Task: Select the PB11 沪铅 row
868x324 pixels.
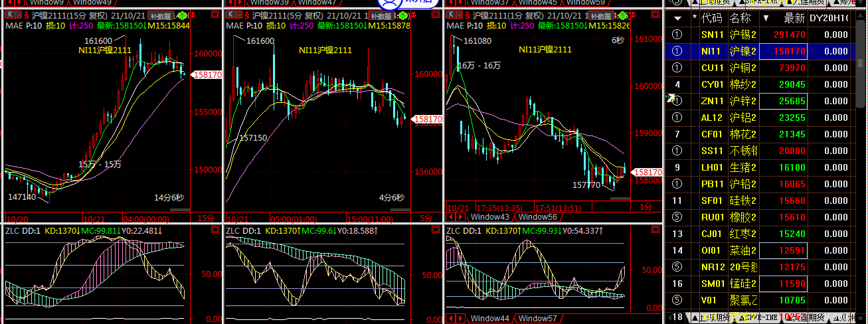Action: pos(760,184)
